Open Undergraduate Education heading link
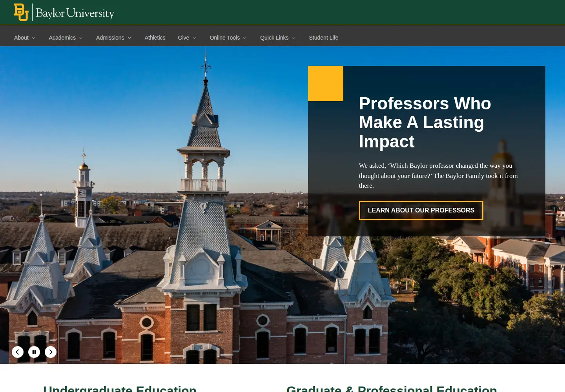The width and height of the screenshot is (565, 392). tap(120, 389)
